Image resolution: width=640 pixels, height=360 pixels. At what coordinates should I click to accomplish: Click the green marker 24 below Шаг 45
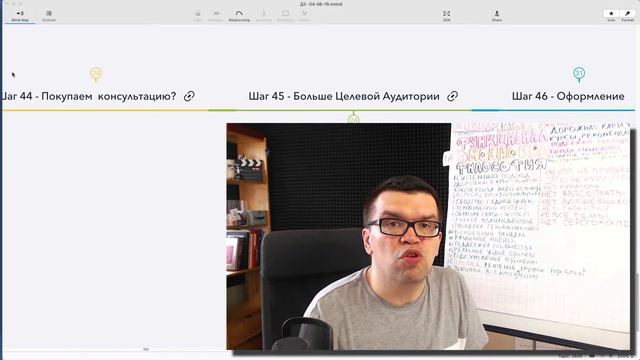pyautogui.click(x=353, y=119)
